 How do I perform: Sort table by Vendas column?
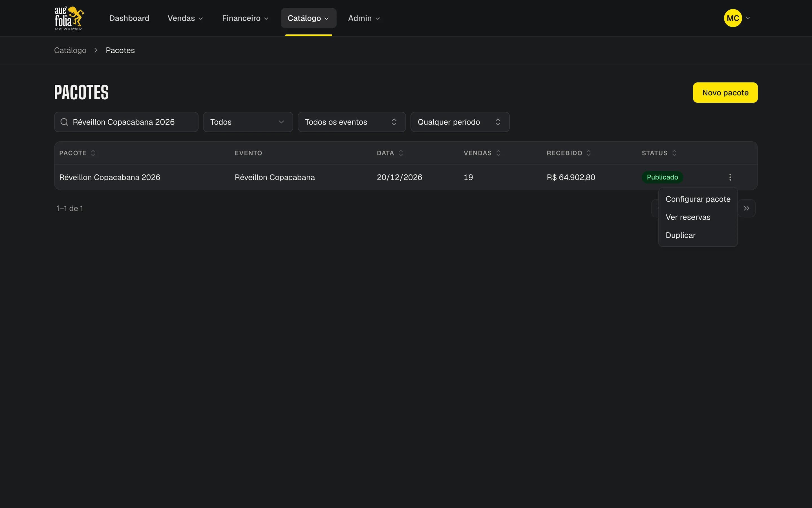pyautogui.click(x=482, y=153)
